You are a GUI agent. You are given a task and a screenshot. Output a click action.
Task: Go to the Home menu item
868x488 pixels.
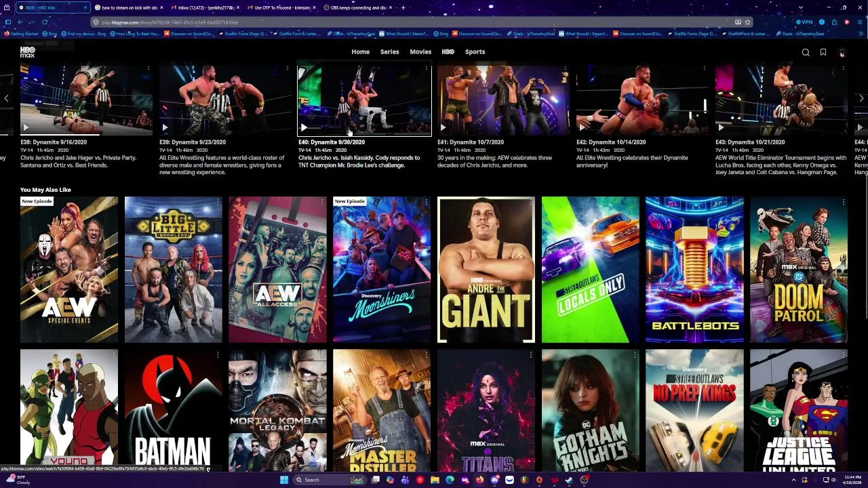tap(360, 52)
